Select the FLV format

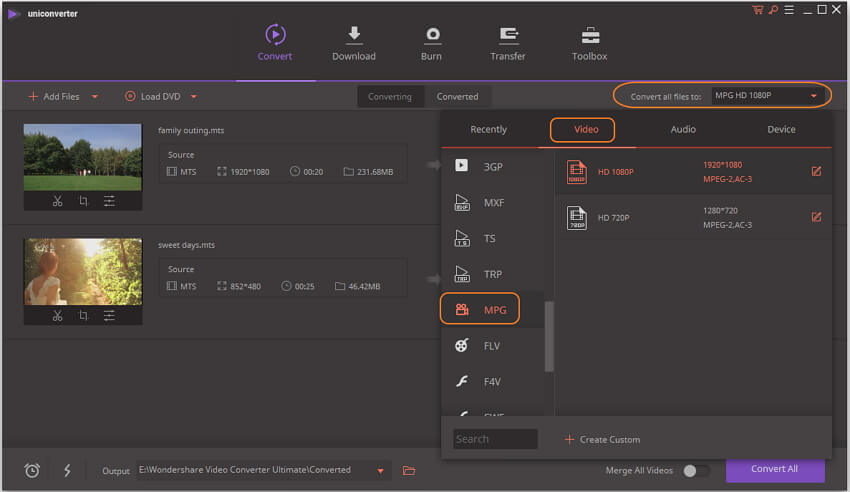pyautogui.click(x=492, y=345)
